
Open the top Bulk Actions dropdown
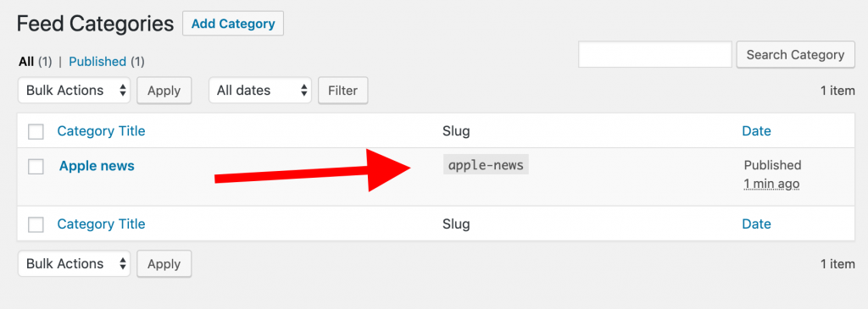click(x=75, y=90)
